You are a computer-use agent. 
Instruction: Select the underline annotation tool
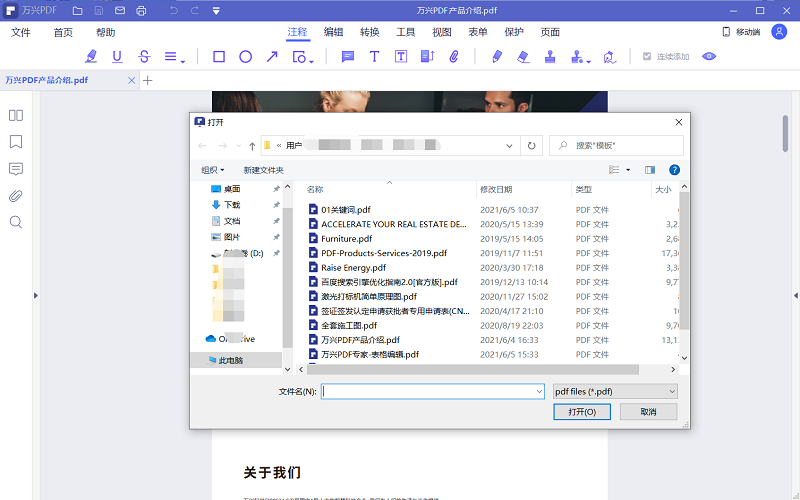[x=117, y=57]
